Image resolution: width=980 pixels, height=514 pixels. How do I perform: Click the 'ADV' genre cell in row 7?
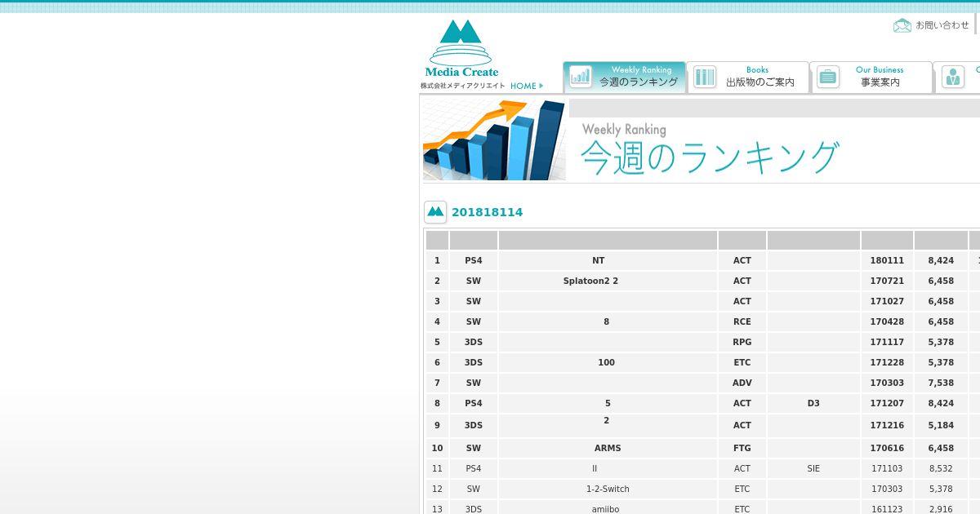tap(742, 383)
